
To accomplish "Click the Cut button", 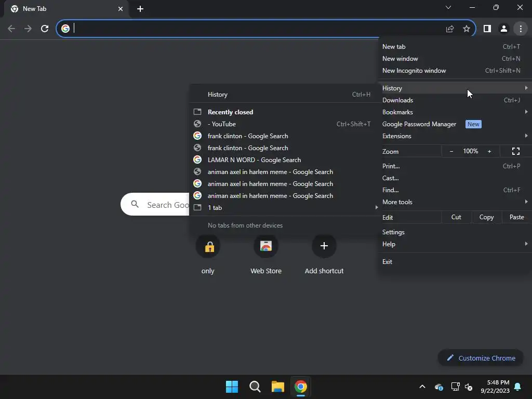I will tap(456, 217).
